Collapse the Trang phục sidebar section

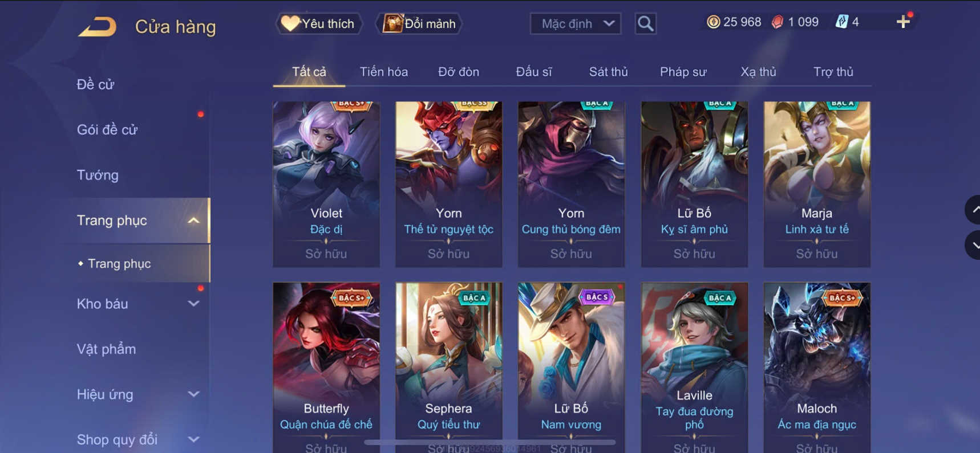click(x=193, y=221)
